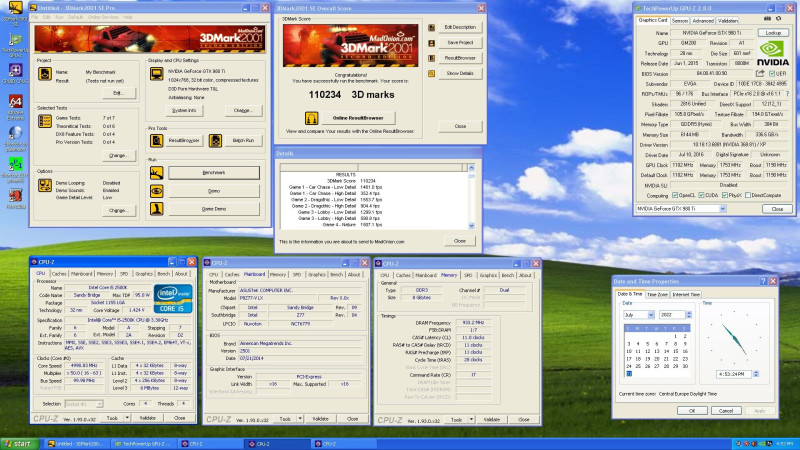
Task: Click the Selected Tests checklist icon
Action: 45,121
